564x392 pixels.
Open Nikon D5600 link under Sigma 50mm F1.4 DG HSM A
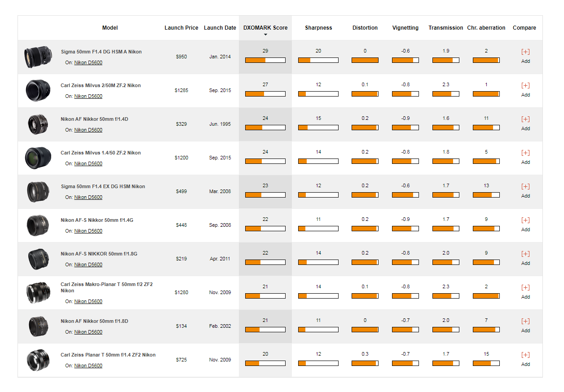click(88, 62)
